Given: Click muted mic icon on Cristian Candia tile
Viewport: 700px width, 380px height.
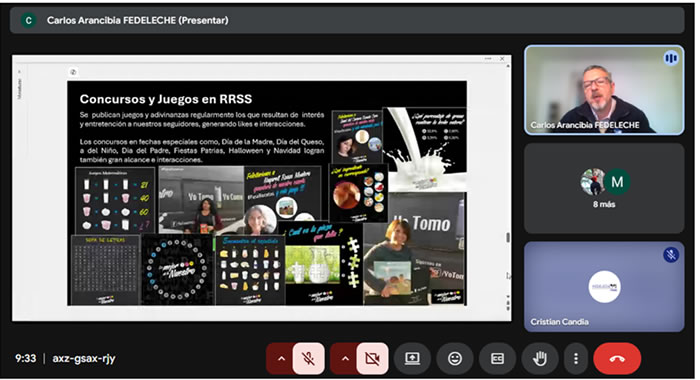Looking at the screenshot, I should coord(671,255).
